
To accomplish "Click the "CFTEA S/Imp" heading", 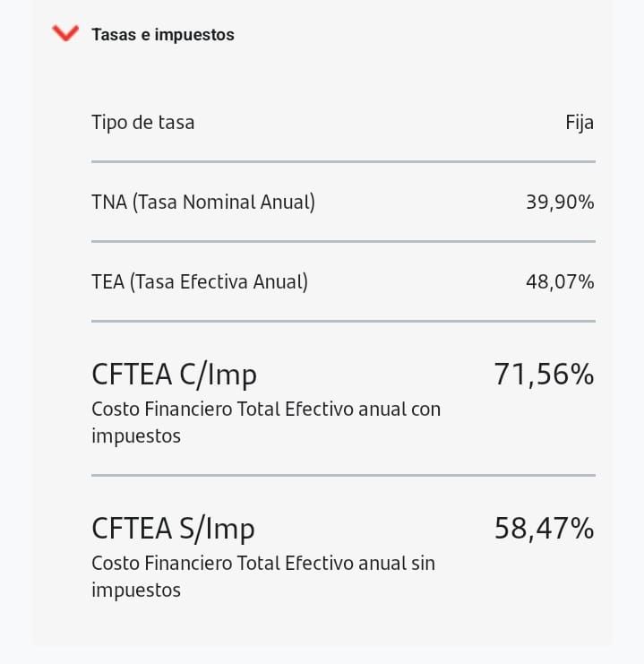I will coord(173,529).
